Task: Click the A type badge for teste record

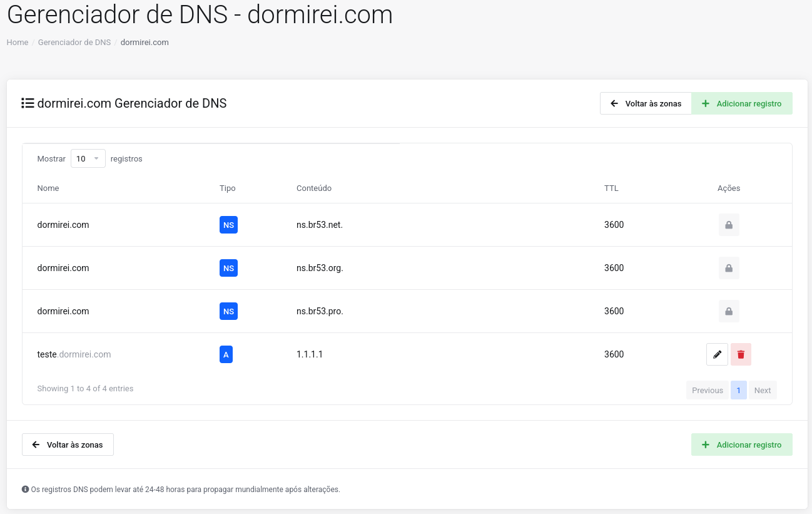Action: tap(226, 354)
